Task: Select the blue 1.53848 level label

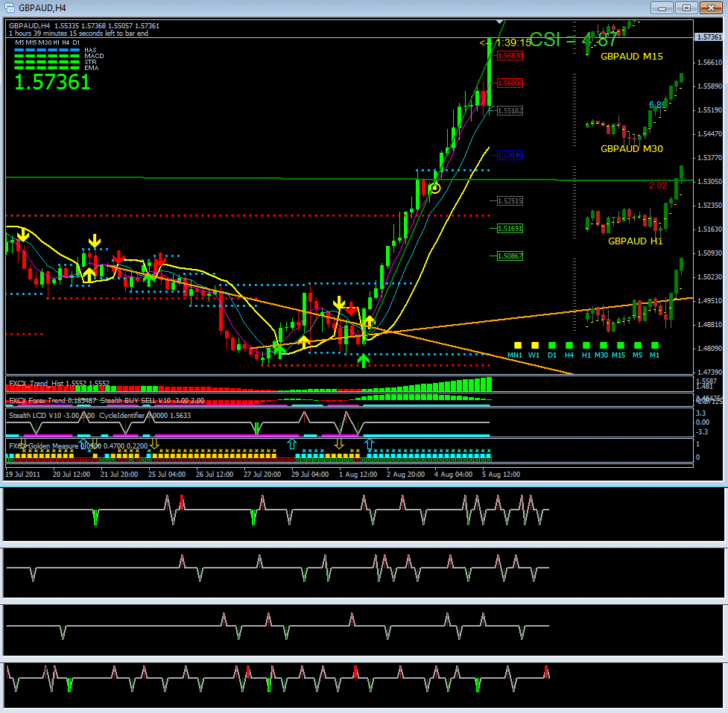Action: pos(510,156)
